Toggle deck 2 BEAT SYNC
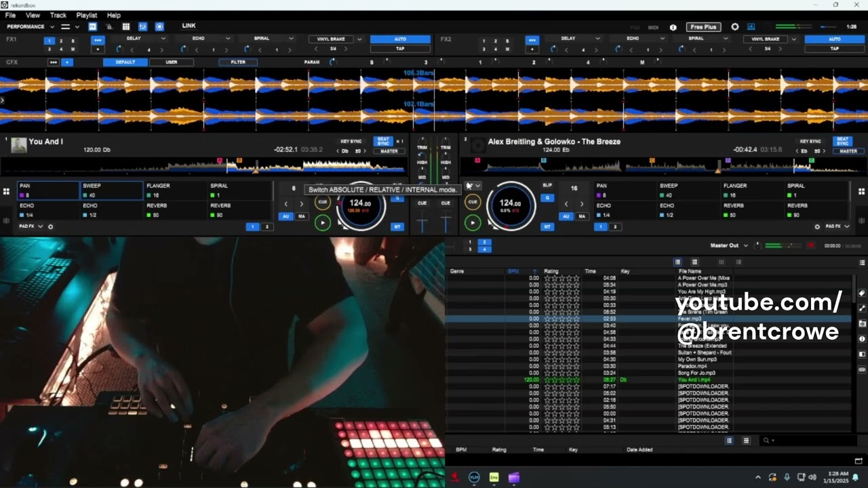This screenshot has width=868, height=488. click(842, 142)
